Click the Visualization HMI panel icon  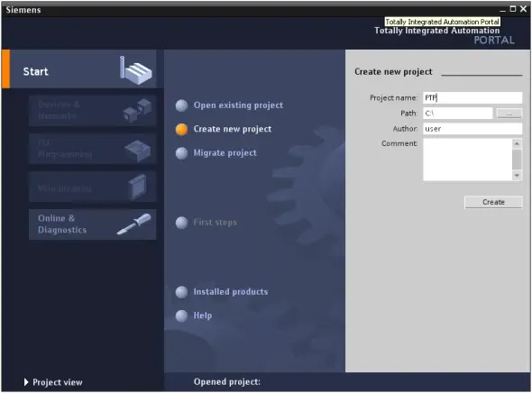(x=137, y=187)
